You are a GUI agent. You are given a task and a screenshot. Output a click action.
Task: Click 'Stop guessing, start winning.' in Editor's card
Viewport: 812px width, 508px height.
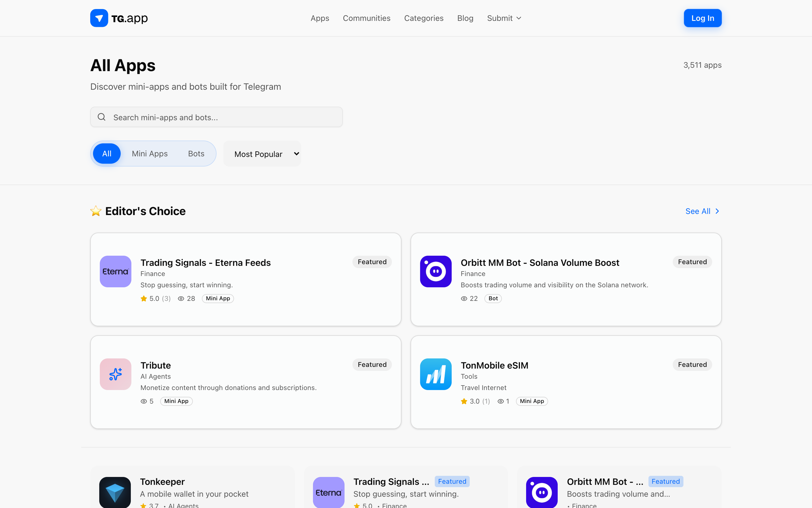[187, 285]
